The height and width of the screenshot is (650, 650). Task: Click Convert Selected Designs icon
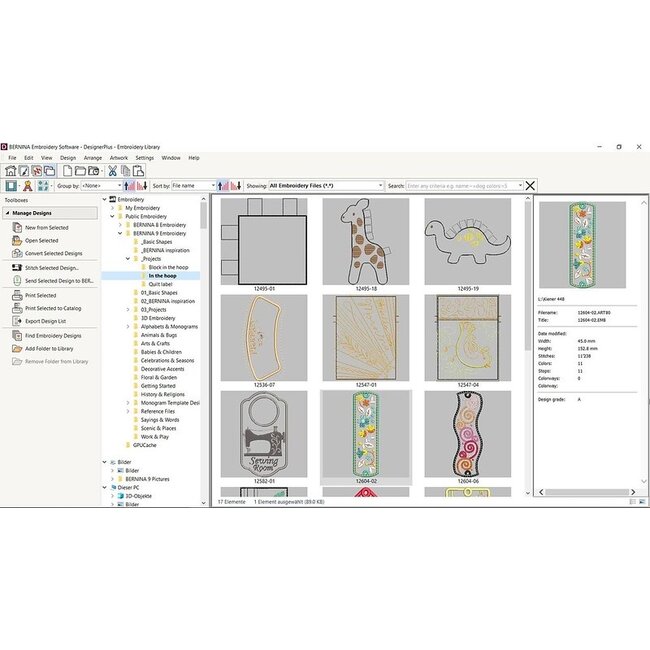pyautogui.click(x=17, y=253)
